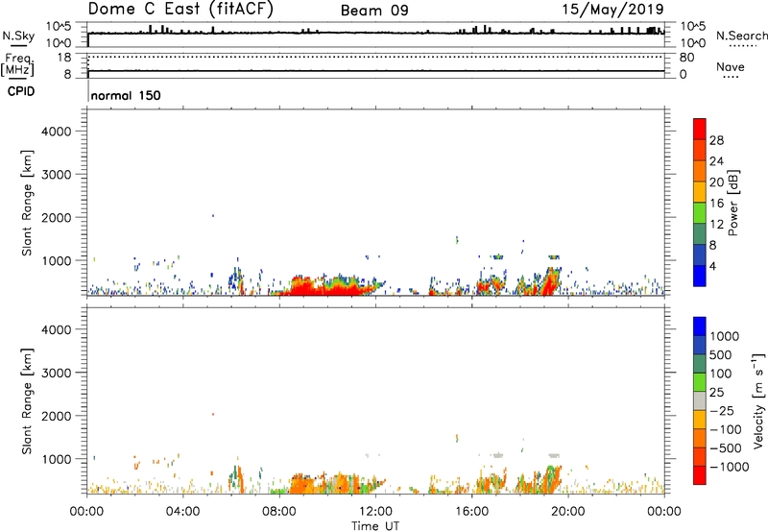Click the "08:00" time tick label

[x=279, y=512]
